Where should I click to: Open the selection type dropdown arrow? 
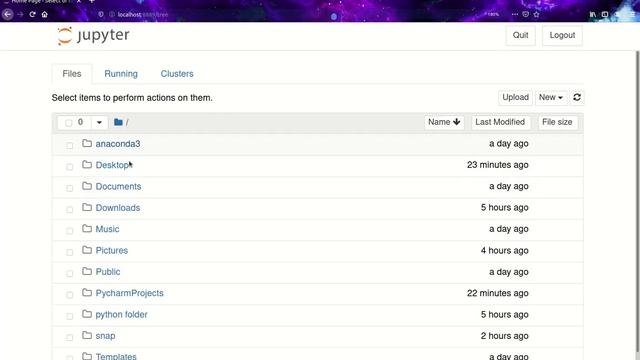tap(99, 122)
